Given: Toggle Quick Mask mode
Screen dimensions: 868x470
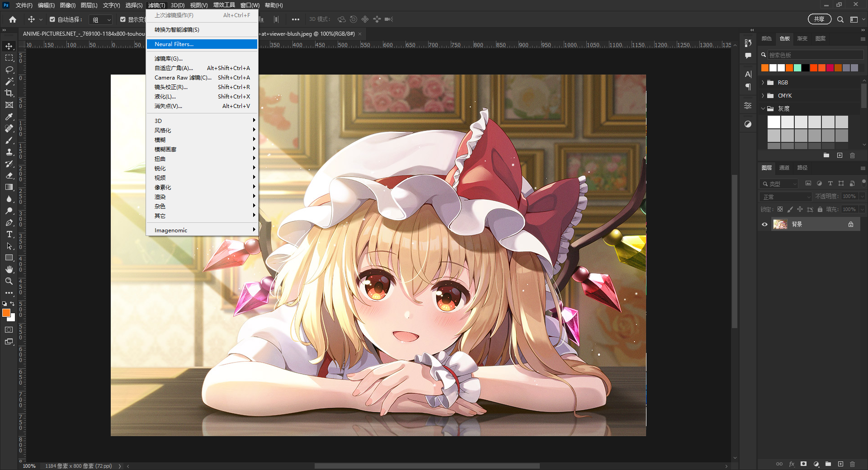Looking at the screenshot, I should coord(9,329).
